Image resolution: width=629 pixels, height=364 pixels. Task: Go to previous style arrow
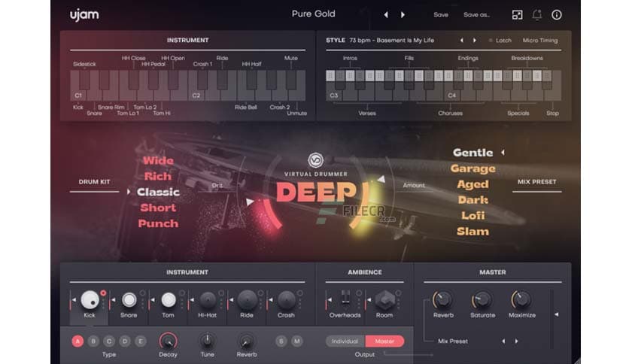pos(462,41)
